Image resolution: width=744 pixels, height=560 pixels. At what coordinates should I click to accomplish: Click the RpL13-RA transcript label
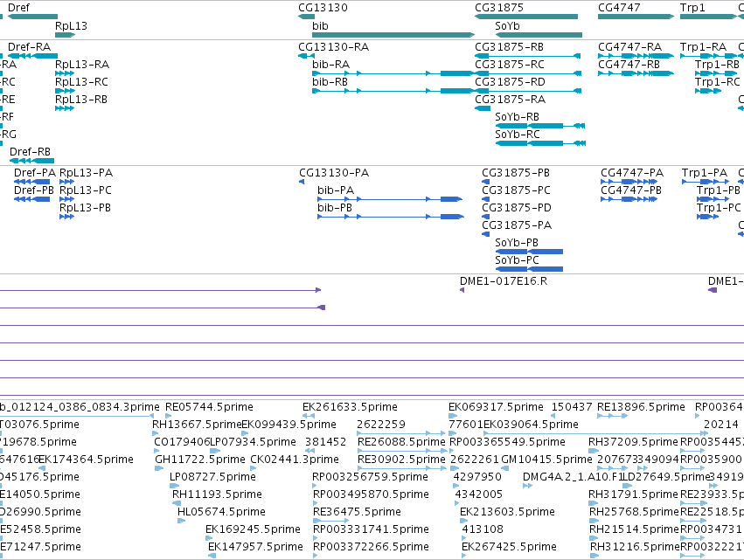pos(82,64)
